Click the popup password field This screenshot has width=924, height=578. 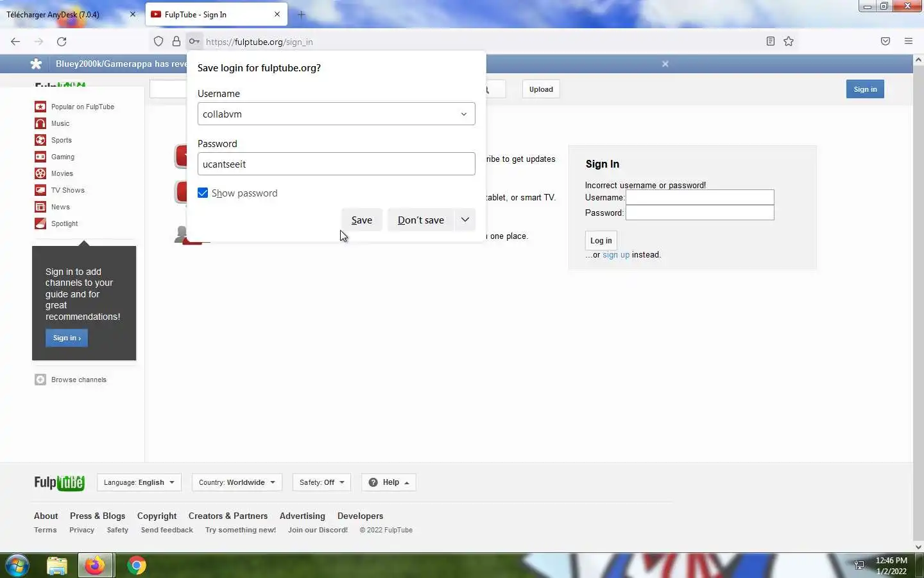tap(336, 164)
